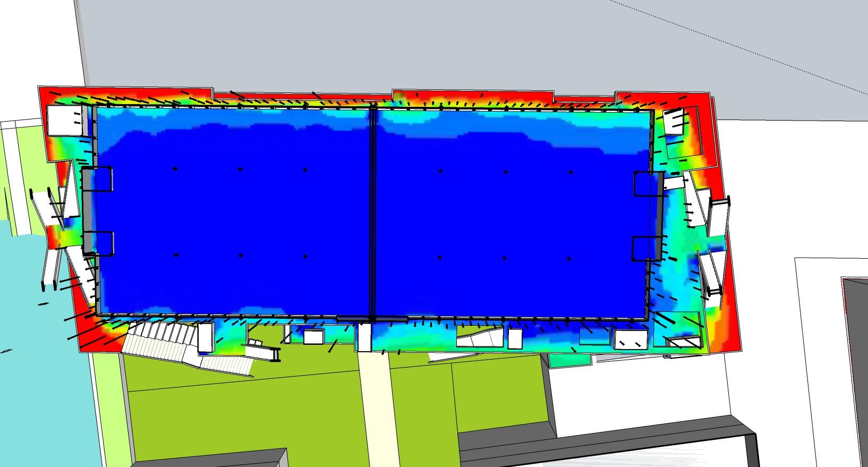Select the upper-left column dot in the left hall
The image size is (868, 467).
175,169
